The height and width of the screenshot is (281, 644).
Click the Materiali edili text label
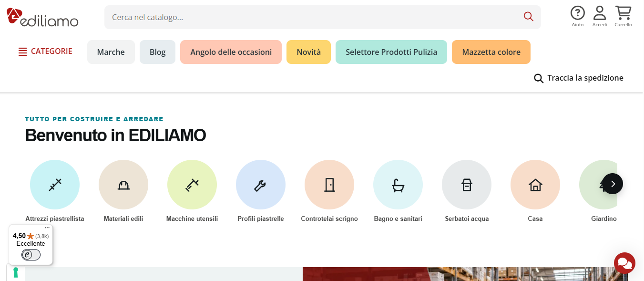click(x=123, y=219)
